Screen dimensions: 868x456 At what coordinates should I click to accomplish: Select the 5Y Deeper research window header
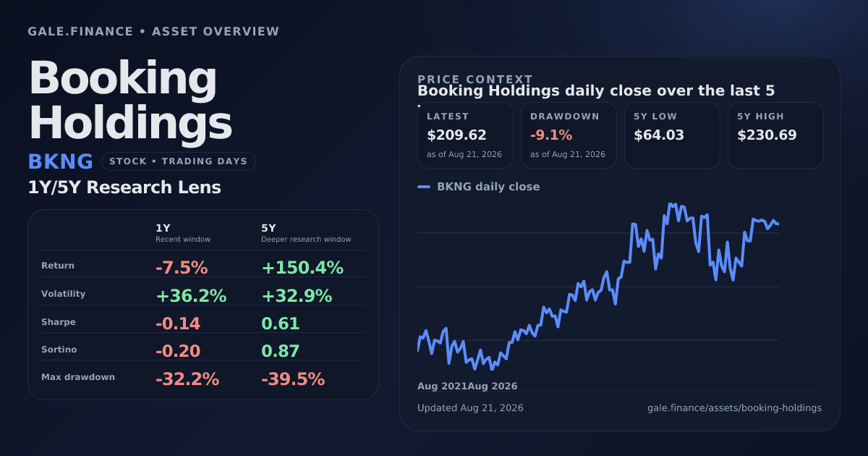pyautogui.click(x=306, y=233)
